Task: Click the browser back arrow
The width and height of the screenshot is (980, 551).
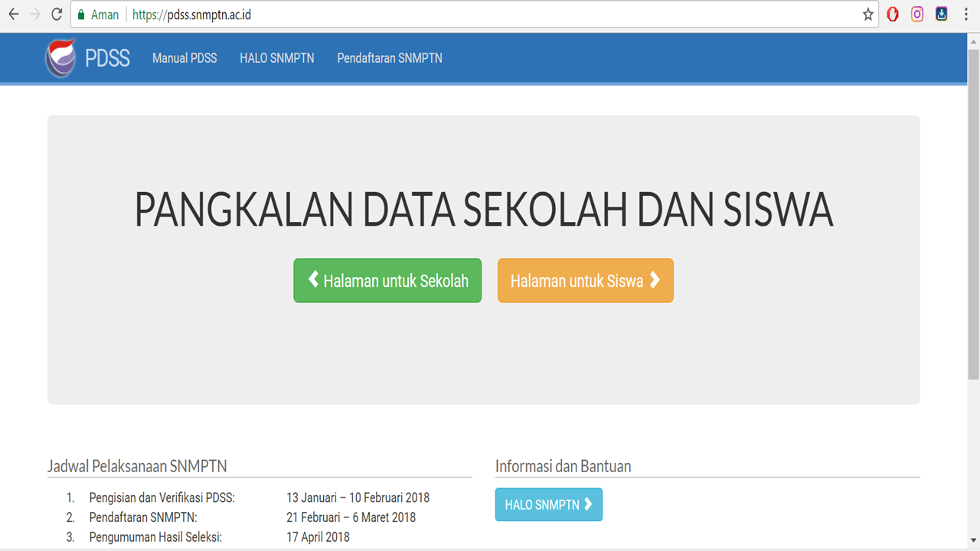Action: coord(13,15)
